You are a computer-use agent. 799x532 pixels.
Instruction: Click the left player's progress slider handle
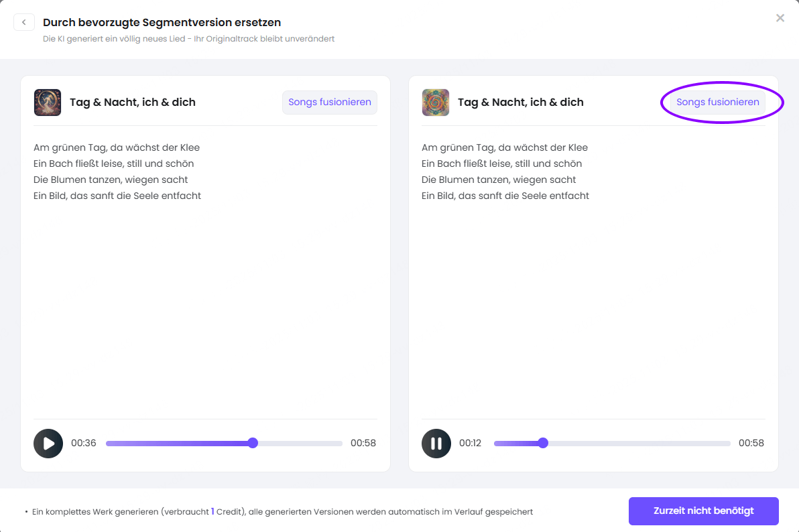pyautogui.click(x=253, y=443)
